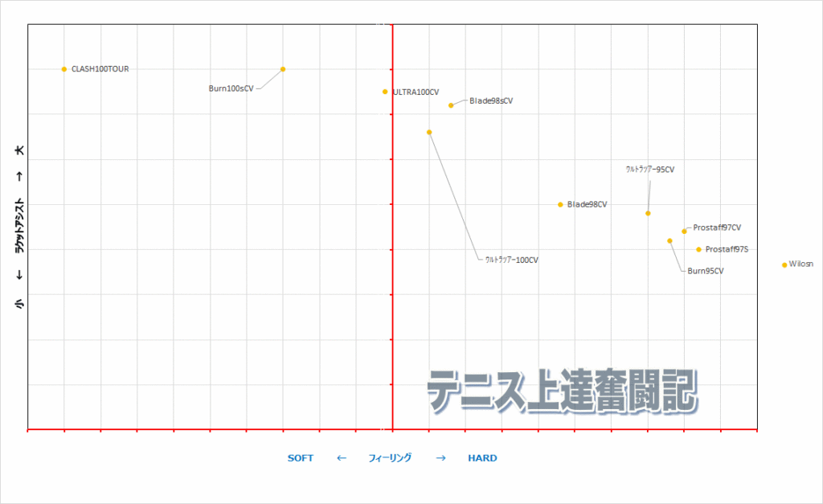Select the data point for Burn95CV
The image size is (823, 504).
[669, 241]
